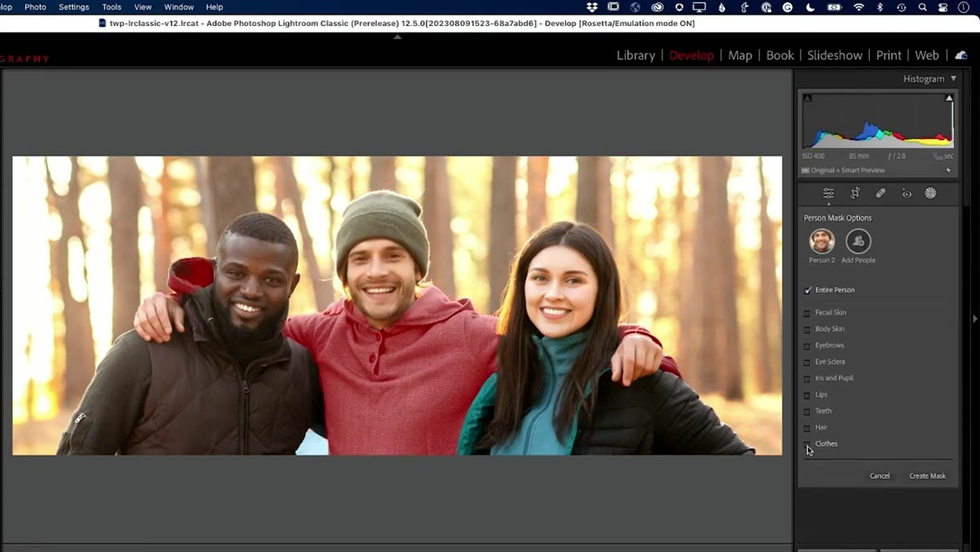
Task: Click the globe menu bar icon
Action: pos(635,7)
